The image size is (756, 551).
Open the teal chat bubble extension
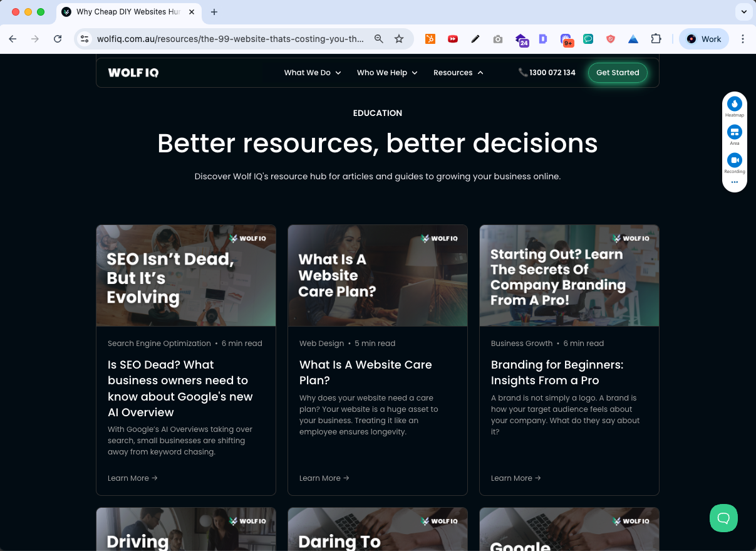588,39
